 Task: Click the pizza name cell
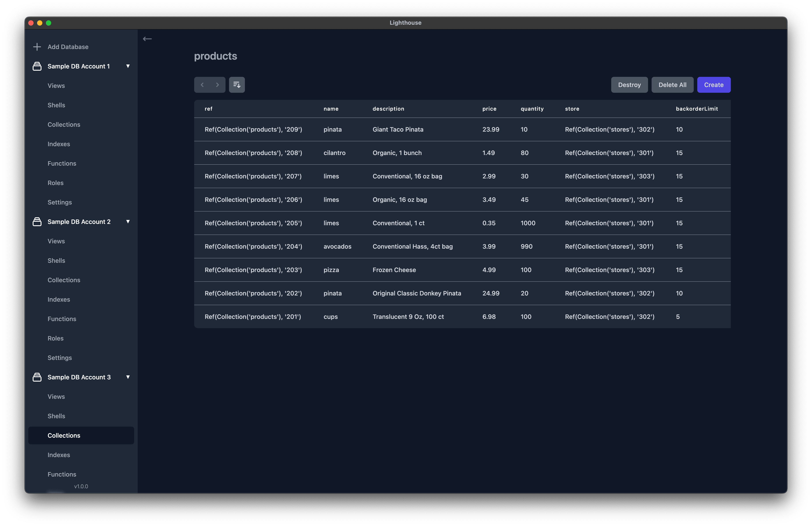click(331, 270)
